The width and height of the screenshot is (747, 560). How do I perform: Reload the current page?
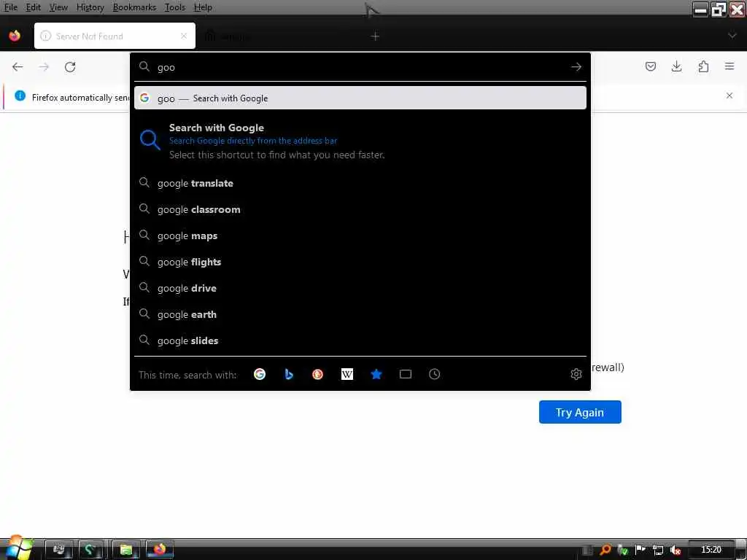coord(70,67)
